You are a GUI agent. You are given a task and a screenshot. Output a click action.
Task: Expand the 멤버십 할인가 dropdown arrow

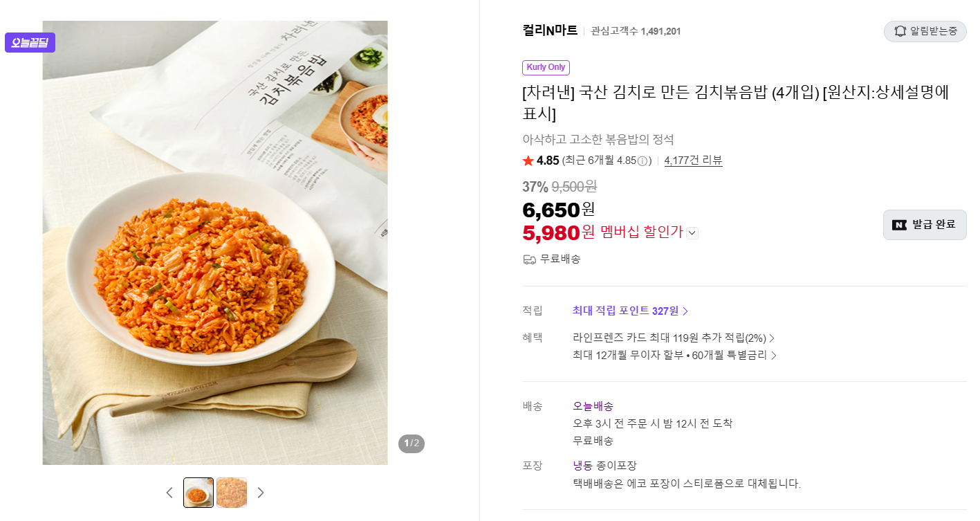click(x=692, y=233)
